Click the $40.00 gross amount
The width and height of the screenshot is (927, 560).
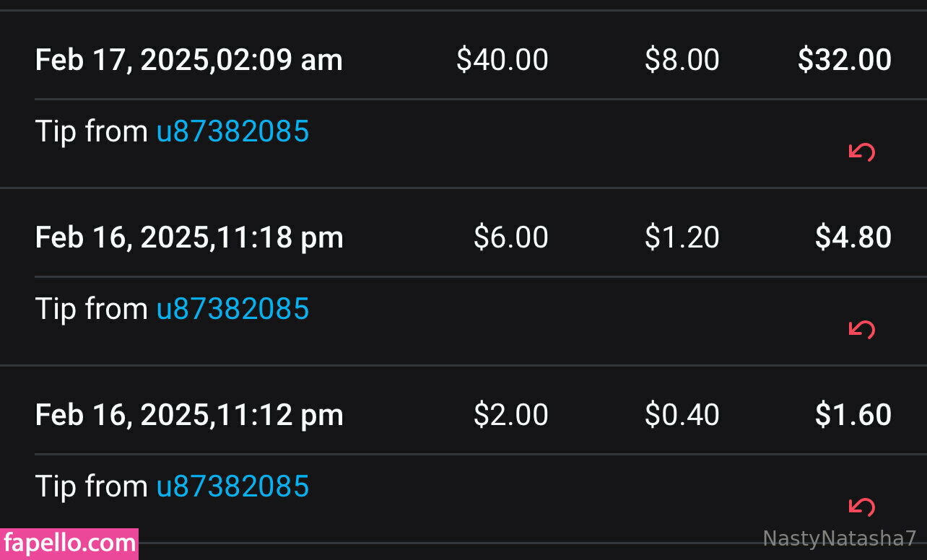(502, 60)
